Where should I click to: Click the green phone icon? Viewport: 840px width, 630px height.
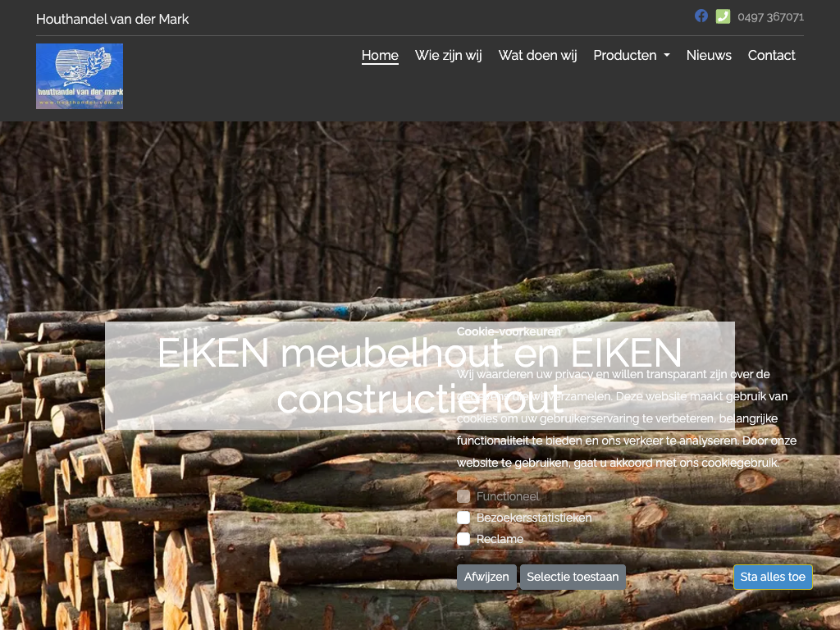click(723, 16)
